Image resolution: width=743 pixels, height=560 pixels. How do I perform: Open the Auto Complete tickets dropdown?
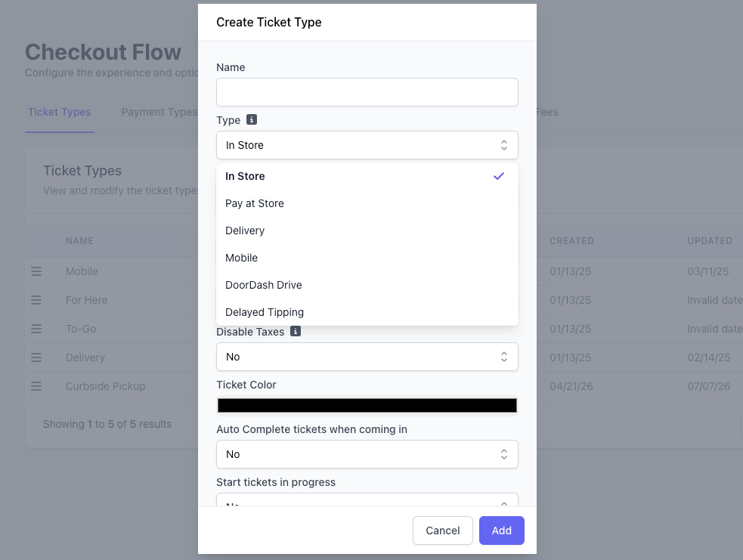[367, 454]
